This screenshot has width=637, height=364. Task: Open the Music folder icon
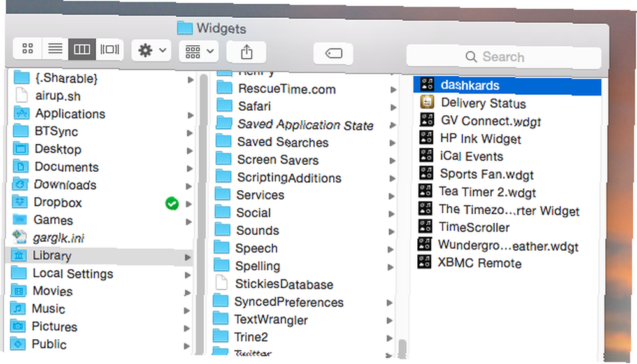18,309
